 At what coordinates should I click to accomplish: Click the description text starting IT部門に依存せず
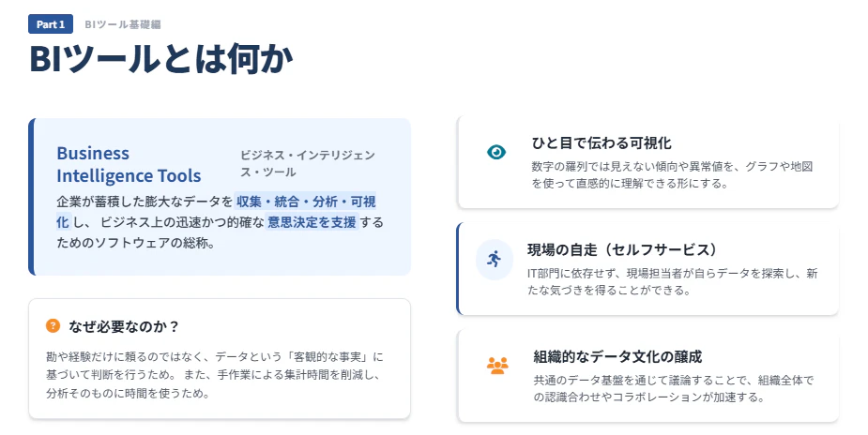(x=672, y=281)
